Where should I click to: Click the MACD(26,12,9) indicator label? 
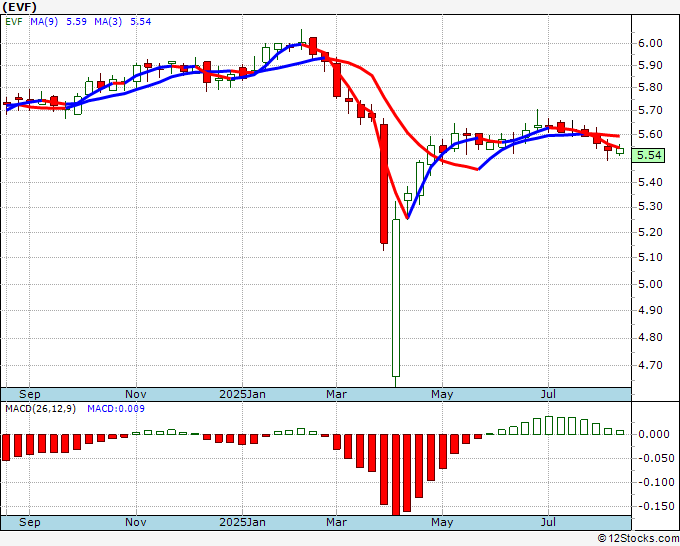(40, 409)
